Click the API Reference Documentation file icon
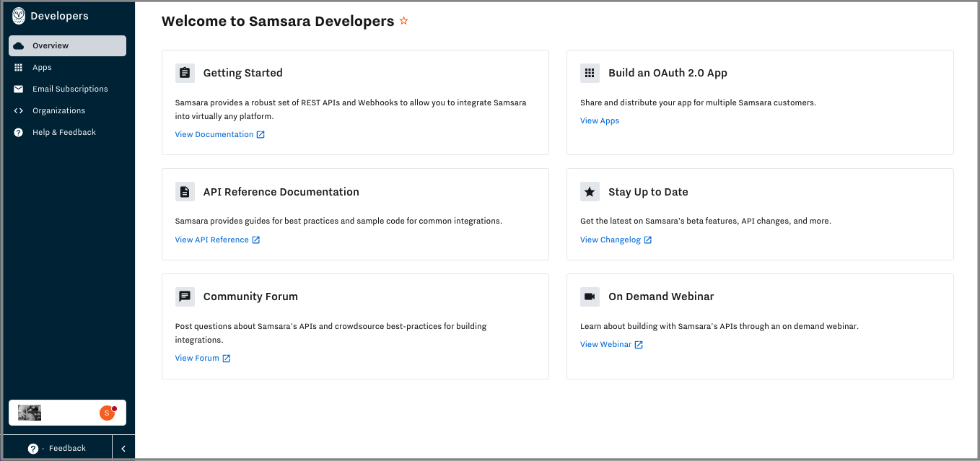This screenshot has height=461, width=980. (x=185, y=192)
